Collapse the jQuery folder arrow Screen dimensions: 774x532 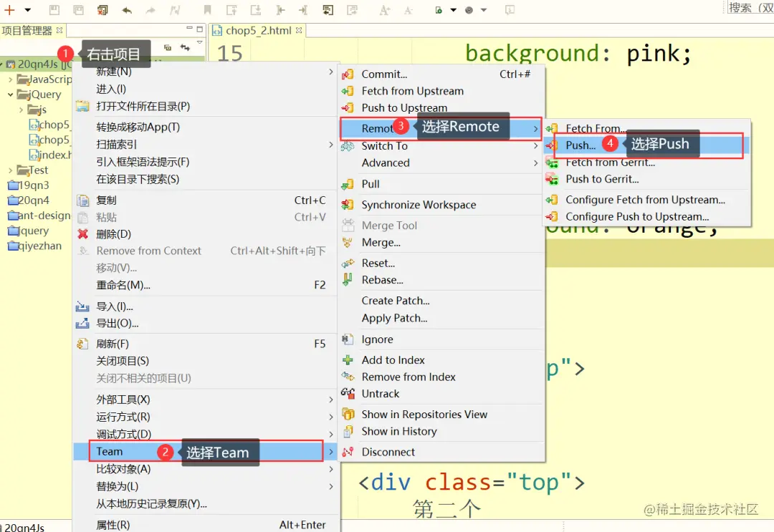(10, 95)
